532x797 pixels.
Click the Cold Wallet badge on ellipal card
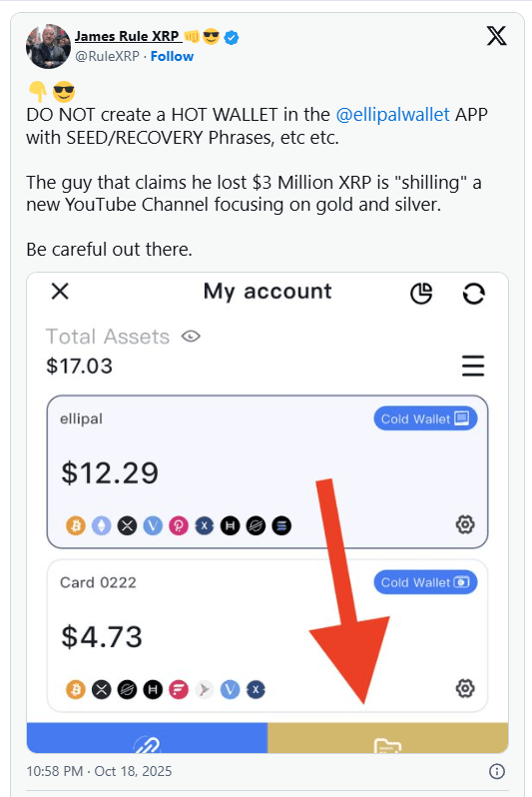tap(425, 418)
